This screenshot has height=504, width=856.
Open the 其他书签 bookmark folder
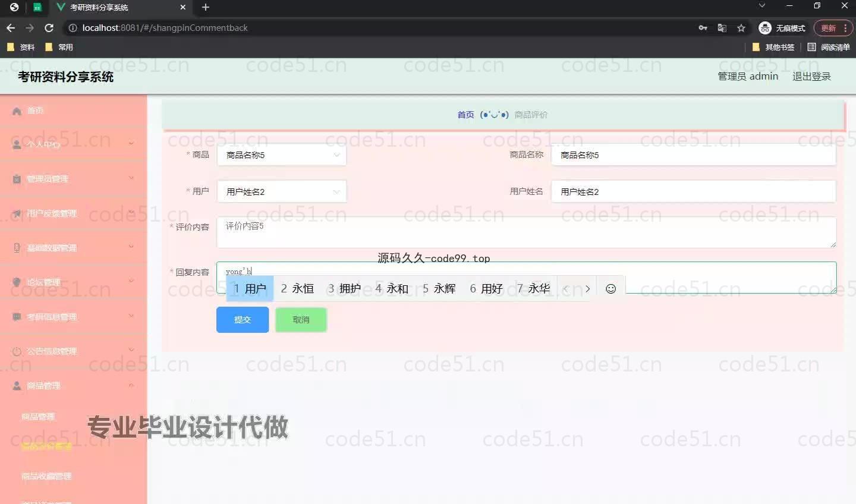tap(773, 47)
